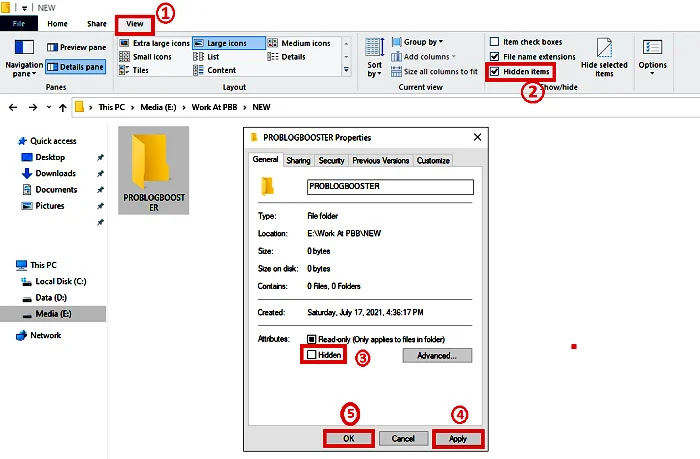The width and height of the screenshot is (700, 459).
Task: Click Size all columns to fit
Action: pos(434,71)
